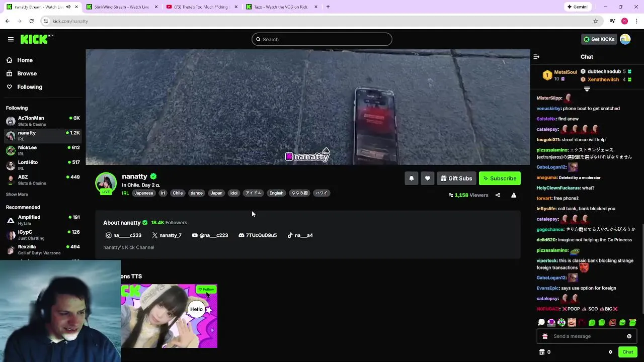
Task: Open the Instagram link na___c223
Action: click(x=123, y=235)
